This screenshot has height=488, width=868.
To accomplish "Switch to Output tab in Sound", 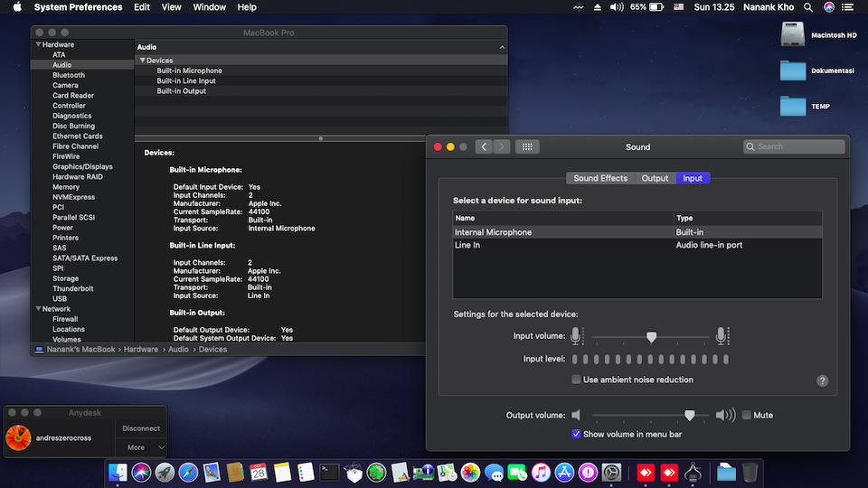I will tap(655, 178).
